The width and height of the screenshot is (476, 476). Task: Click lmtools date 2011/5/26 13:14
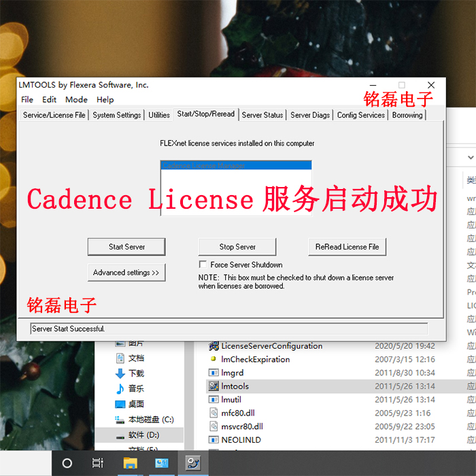pos(405,386)
